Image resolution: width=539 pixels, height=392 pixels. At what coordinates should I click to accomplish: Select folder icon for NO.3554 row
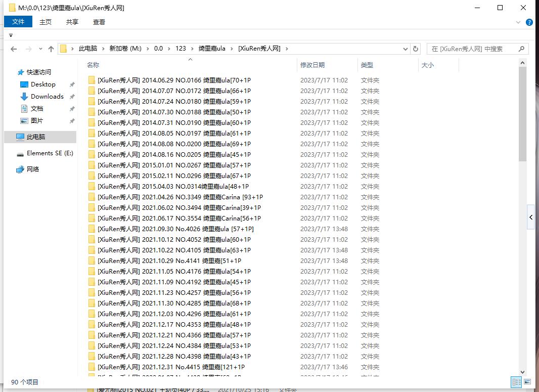[92, 219]
